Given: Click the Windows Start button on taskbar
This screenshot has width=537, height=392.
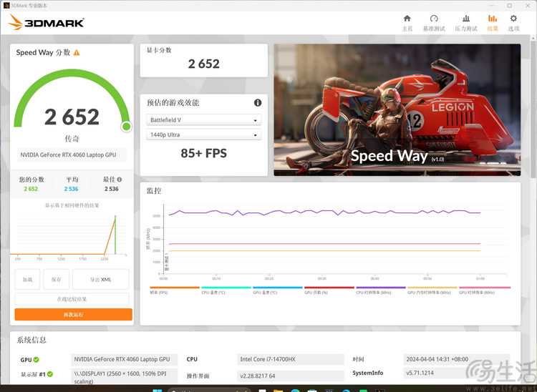Looking at the screenshot, I should [158, 390].
